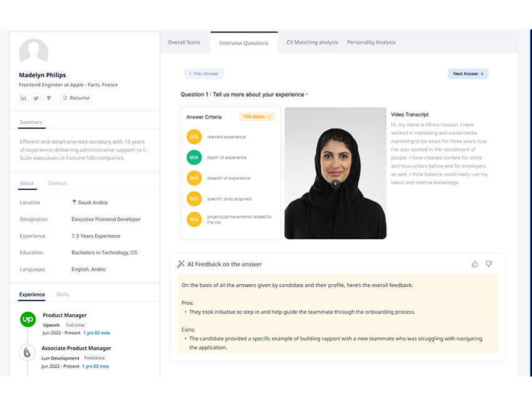Click the info icon on 70% Match badge
Viewport: 532px width, 406px height.
[x=271, y=117]
